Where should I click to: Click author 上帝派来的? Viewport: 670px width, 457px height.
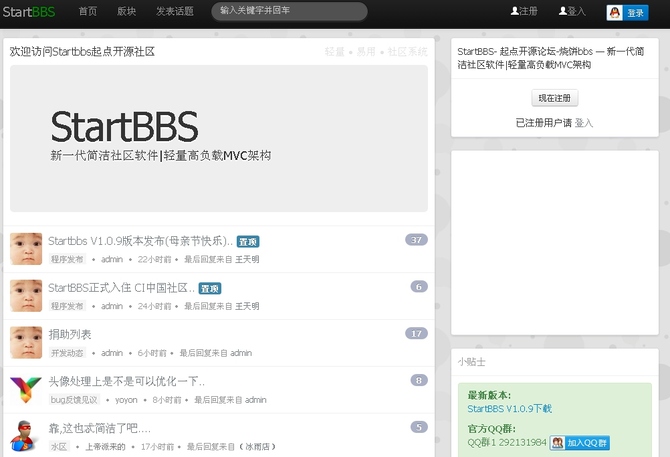point(106,447)
